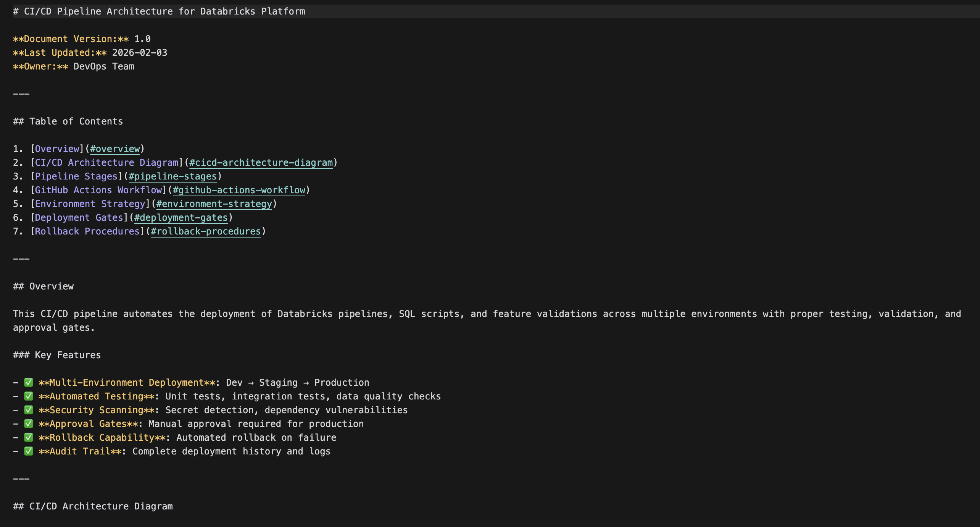980x527 pixels.
Task: Click the #rollback-procedures anchor link
Action: 206,231
